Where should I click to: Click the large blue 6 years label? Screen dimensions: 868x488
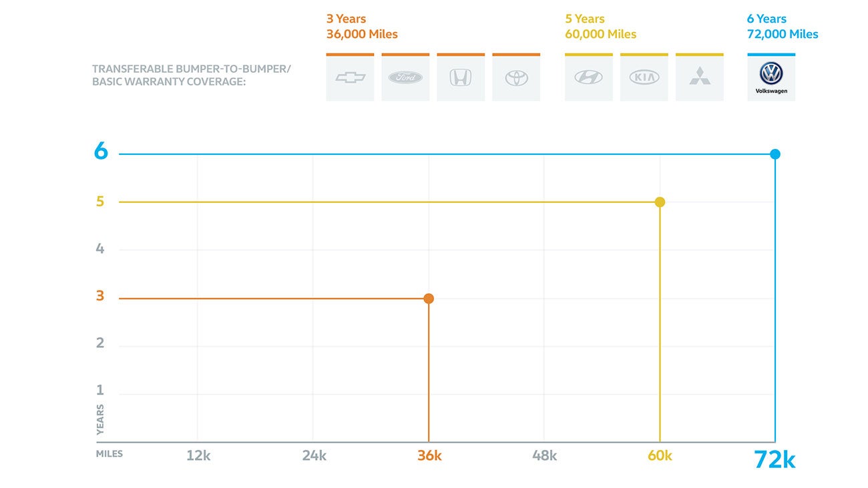101,152
